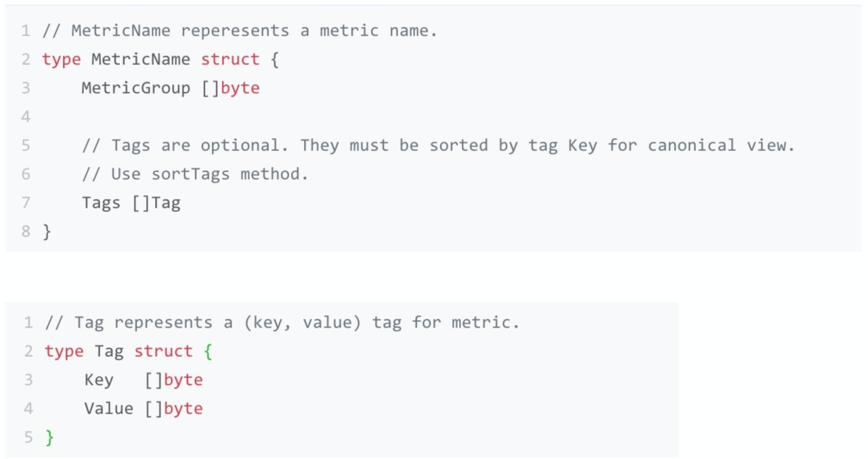
Task: Click the "type" keyword before Tag struct
Action: pyautogui.click(x=64, y=351)
